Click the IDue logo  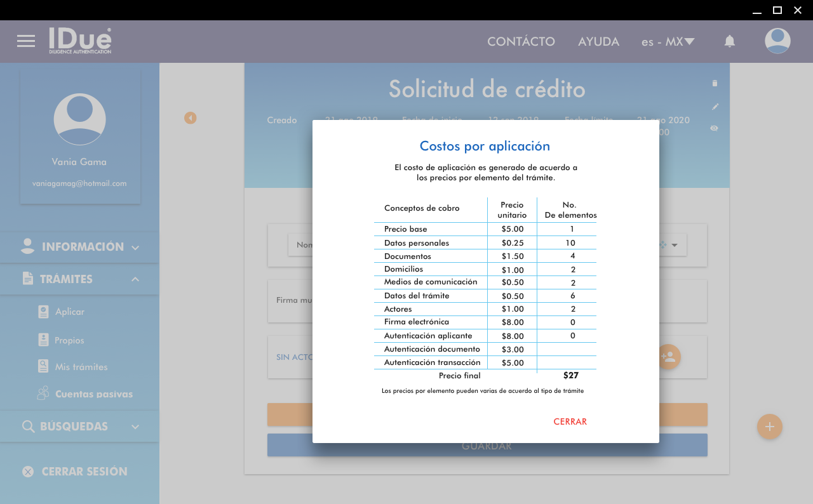coord(80,41)
